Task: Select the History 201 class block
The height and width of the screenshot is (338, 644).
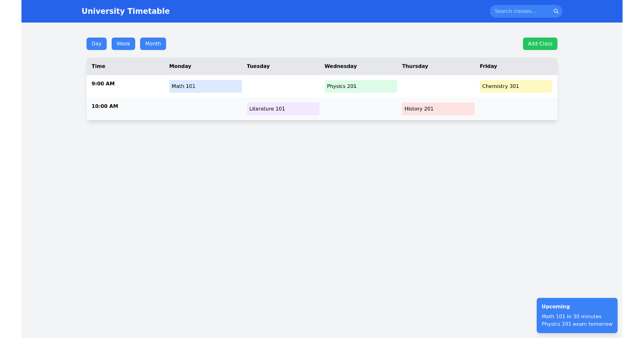Action: pos(438,108)
